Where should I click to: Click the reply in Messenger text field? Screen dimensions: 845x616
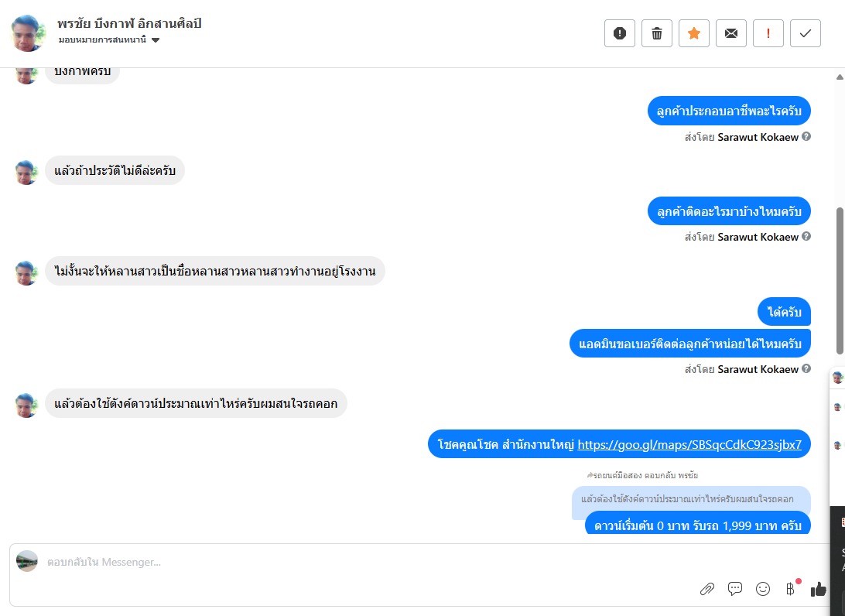[348, 562]
